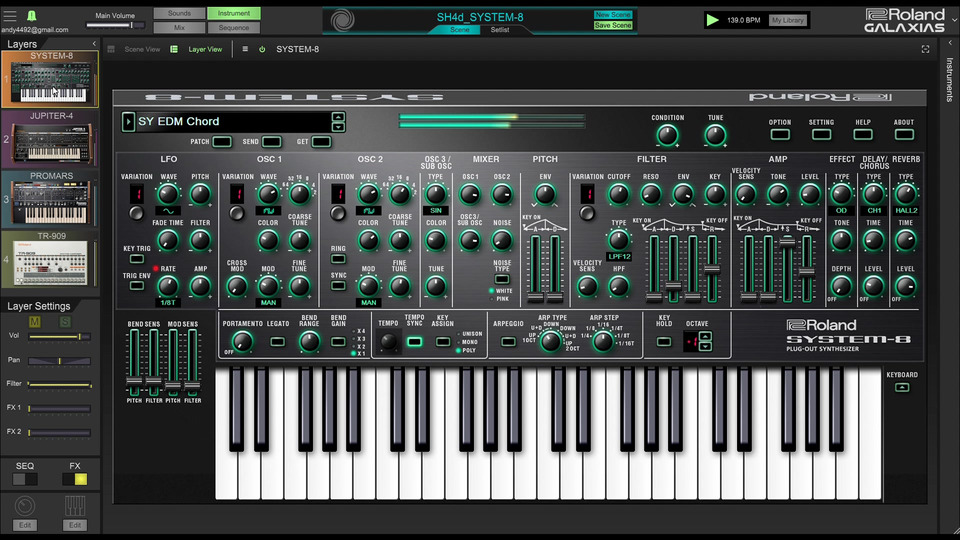
Task: Click the Layer View grid icon
Action: coord(176,49)
